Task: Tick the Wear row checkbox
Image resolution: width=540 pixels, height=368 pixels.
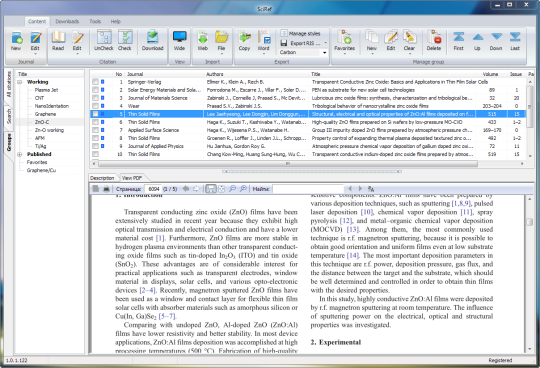Action: [x=95, y=106]
